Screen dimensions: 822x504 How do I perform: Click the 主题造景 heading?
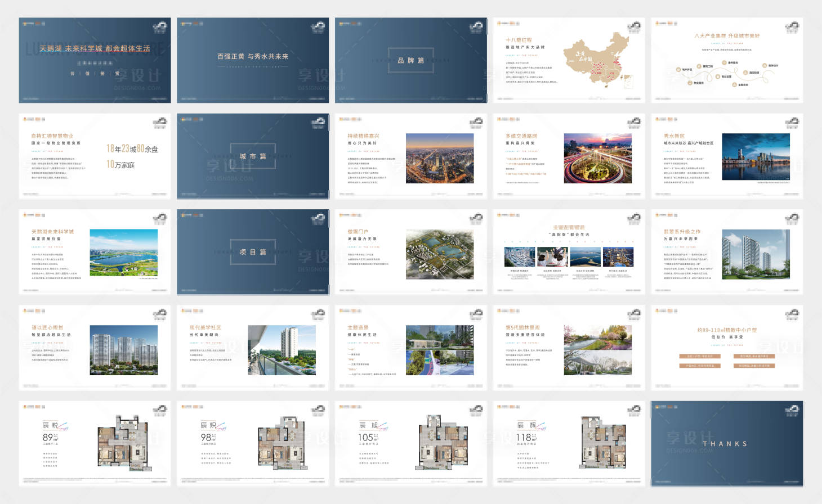(358, 327)
